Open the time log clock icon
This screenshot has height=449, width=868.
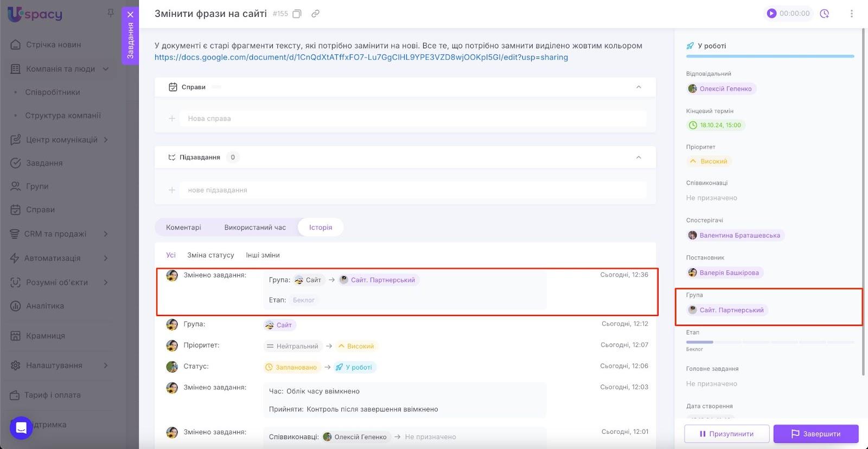click(825, 14)
